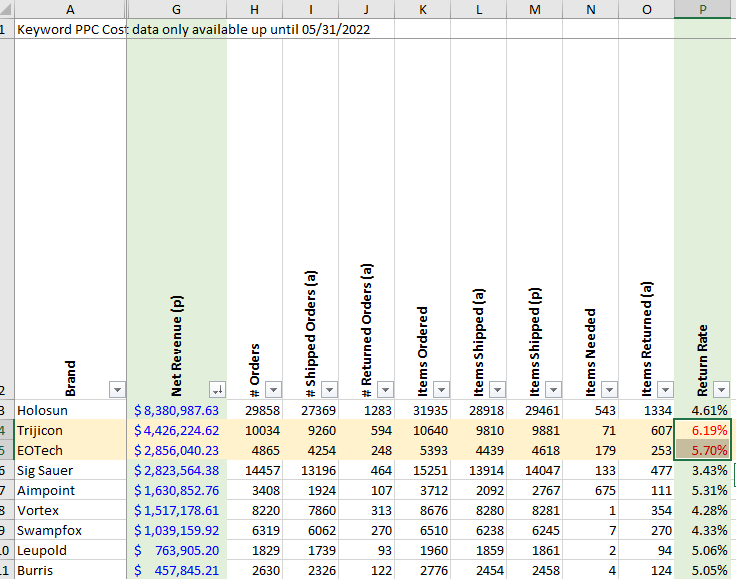This screenshot has height=579, width=736.
Task: Select EOTech's 5.70% return rate cell
Action: [x=703, y=450]
